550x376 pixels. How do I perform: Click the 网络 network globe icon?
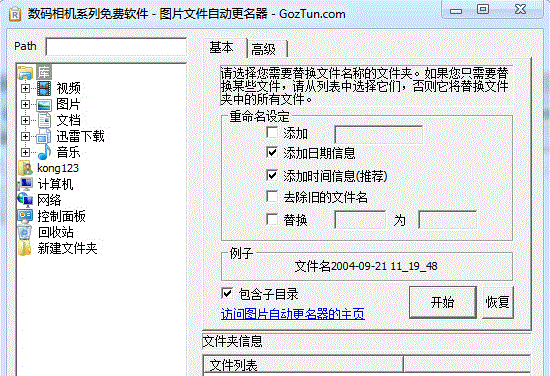click(x=25, y=200)
